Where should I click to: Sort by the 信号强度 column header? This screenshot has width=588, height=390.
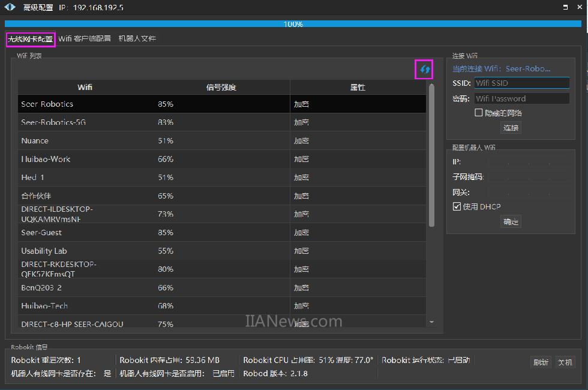click(x=221, y=88)
